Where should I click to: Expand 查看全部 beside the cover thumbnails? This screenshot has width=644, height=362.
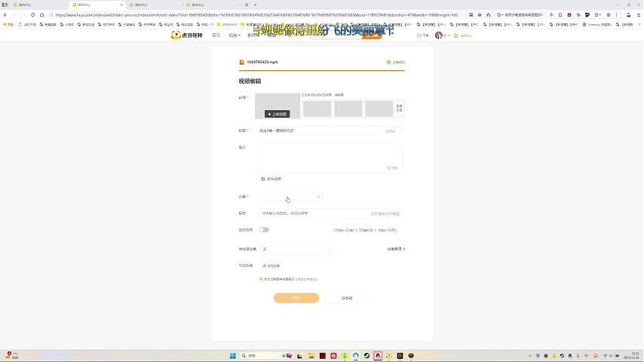click(x=399, y=108)
